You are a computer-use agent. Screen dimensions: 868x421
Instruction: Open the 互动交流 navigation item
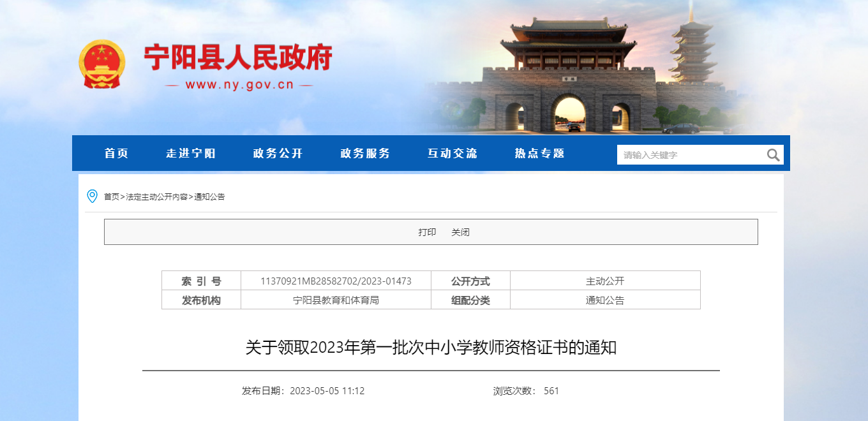[453, 153]
